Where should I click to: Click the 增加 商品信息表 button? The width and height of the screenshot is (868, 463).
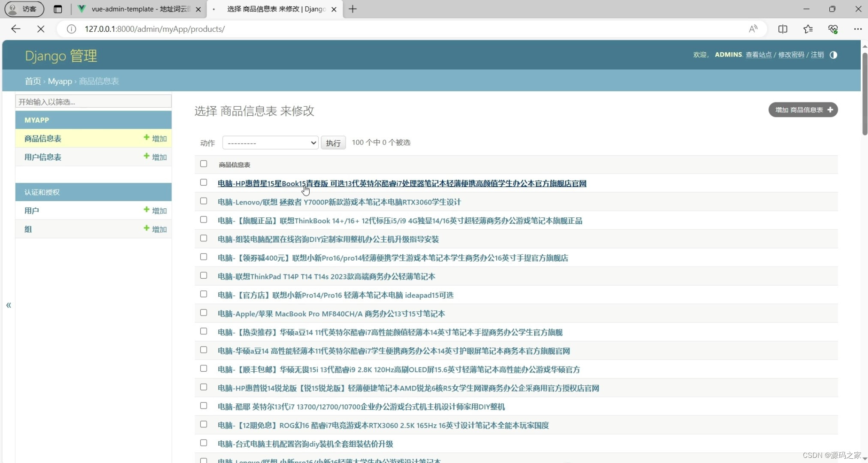[803, 110]
